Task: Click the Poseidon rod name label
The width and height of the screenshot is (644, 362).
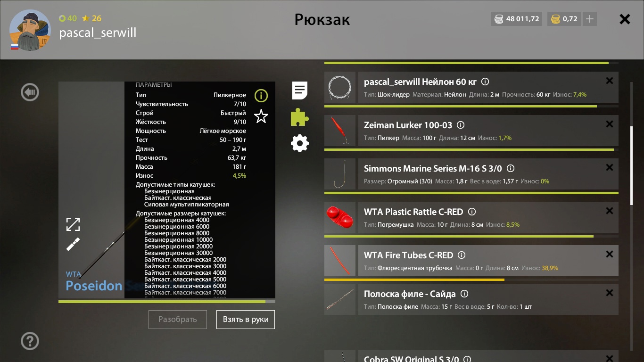Action: point(94,286)
